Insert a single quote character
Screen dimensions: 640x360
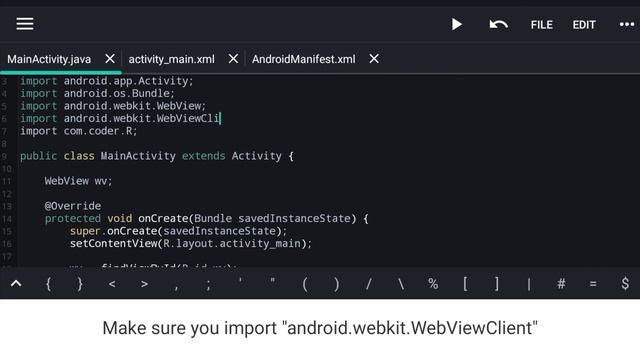(240, 280)
